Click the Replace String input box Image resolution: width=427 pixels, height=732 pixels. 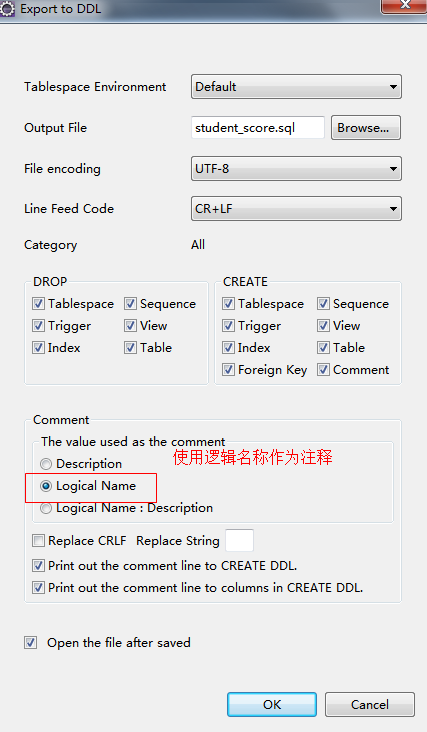[239, 541]
